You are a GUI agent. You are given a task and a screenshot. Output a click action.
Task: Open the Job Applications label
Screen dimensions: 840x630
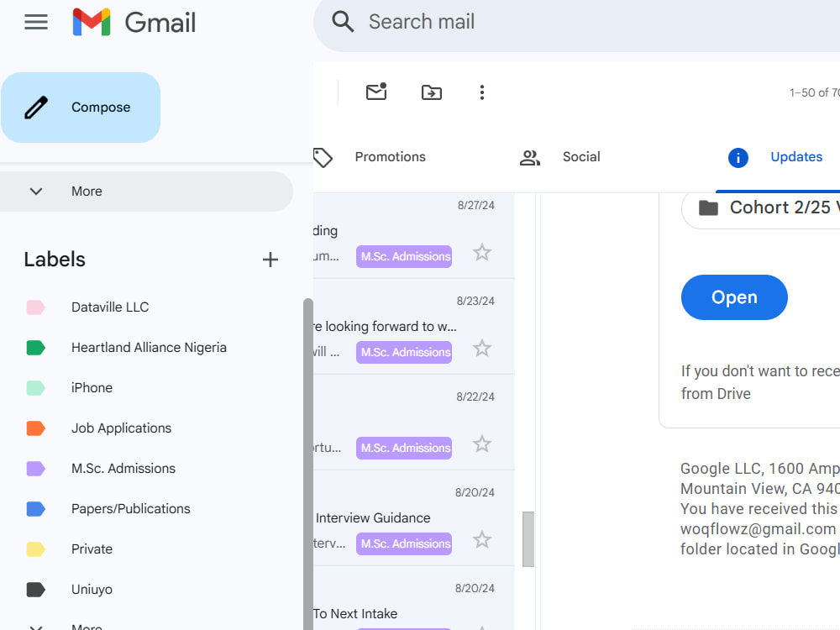[121, 428]
